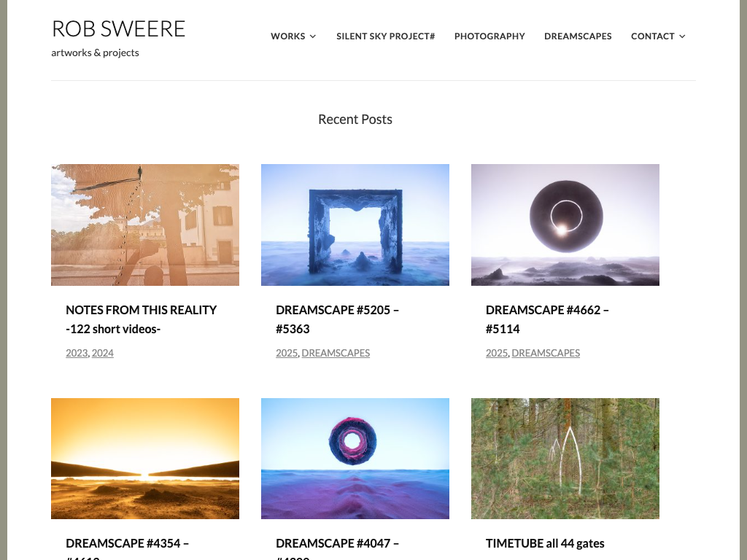Open the floating pink ring thumbnail
Image resolution: width=747 pixels, height=560 pixels.
click(x=355, y=459)
